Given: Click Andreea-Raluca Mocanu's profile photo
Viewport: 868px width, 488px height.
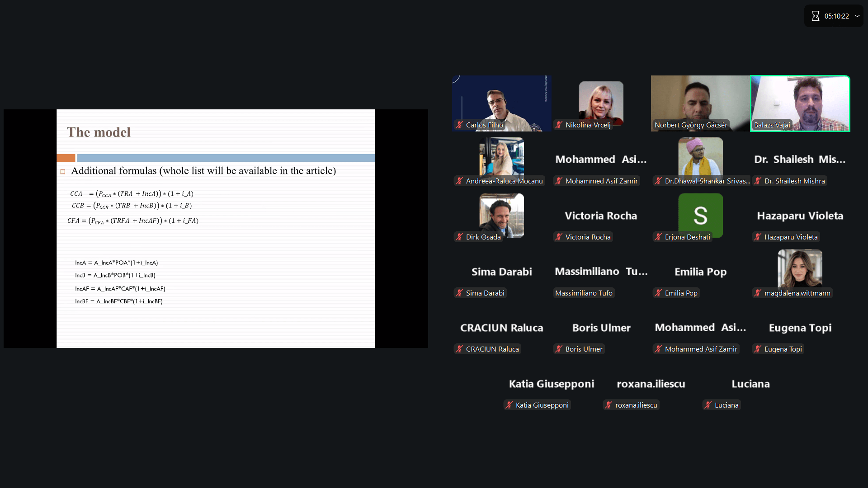Looking at the screenshot, I should point(501,157).
